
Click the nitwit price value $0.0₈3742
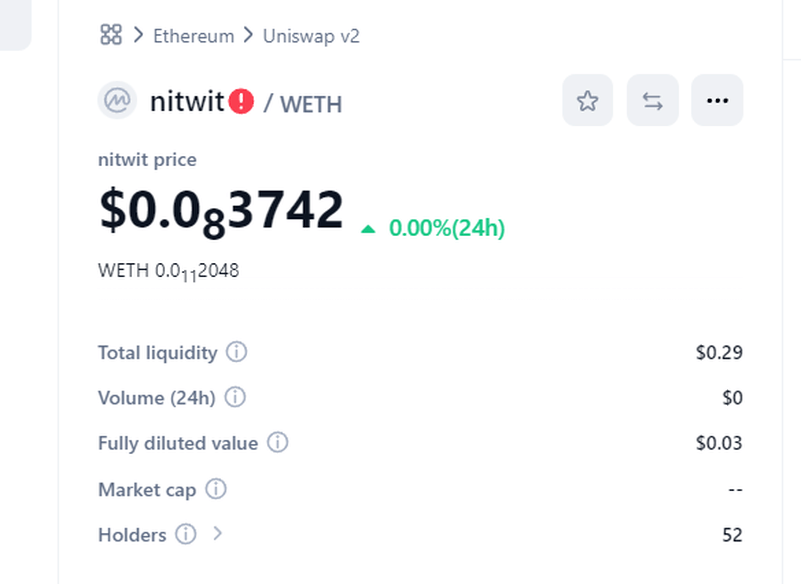221,211
